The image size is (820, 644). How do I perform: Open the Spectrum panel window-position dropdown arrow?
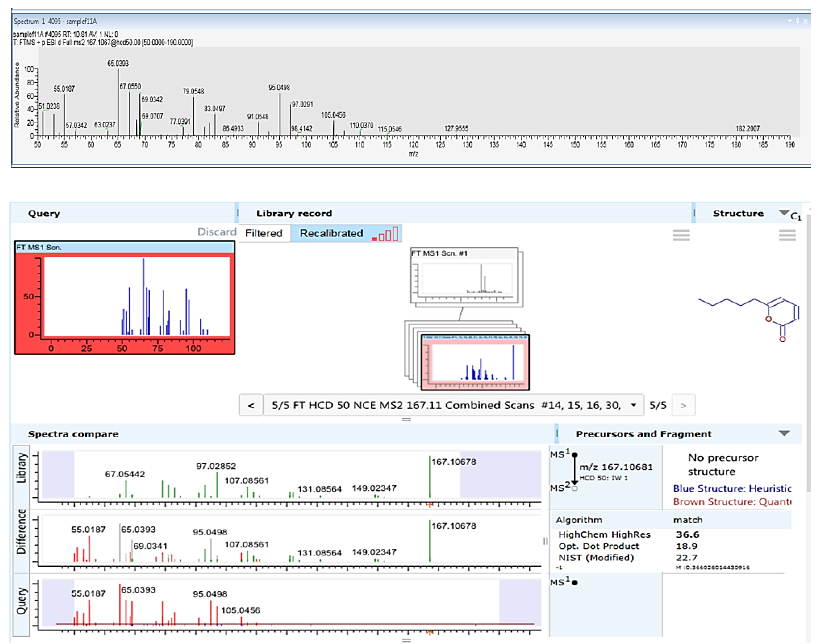point(789,21)
